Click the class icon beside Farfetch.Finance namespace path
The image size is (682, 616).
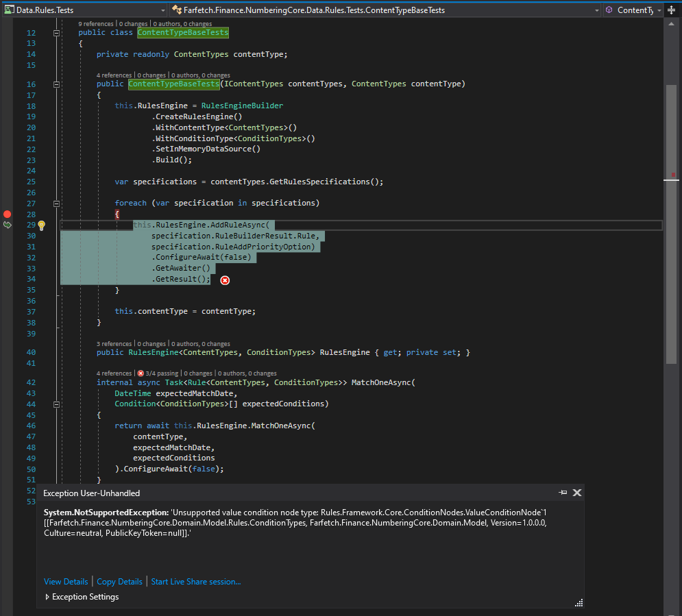(177, 10)
